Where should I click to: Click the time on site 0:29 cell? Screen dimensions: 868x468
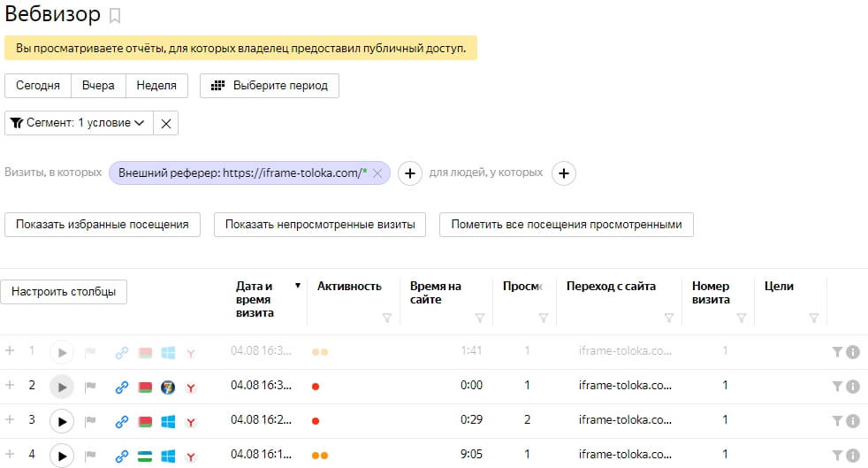(471, 420)
